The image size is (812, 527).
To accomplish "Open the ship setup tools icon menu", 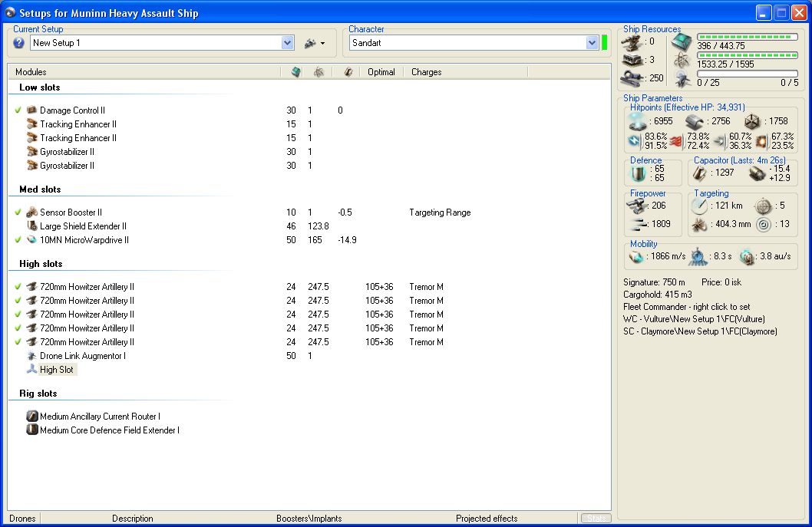I will [x=315, y=44].
